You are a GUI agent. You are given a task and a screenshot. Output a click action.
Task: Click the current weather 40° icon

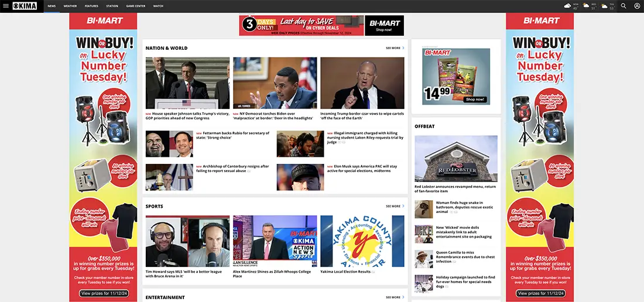point(568,6)
